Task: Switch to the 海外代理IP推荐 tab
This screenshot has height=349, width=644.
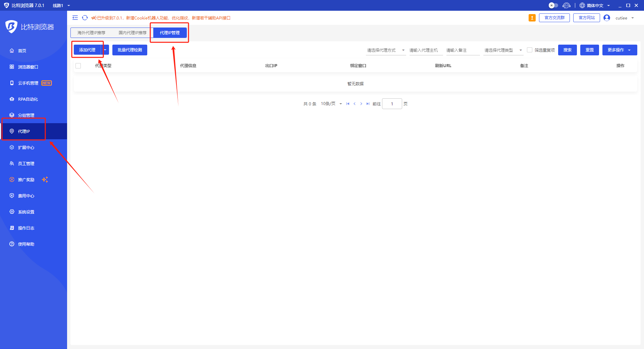Action: [91, 33]
